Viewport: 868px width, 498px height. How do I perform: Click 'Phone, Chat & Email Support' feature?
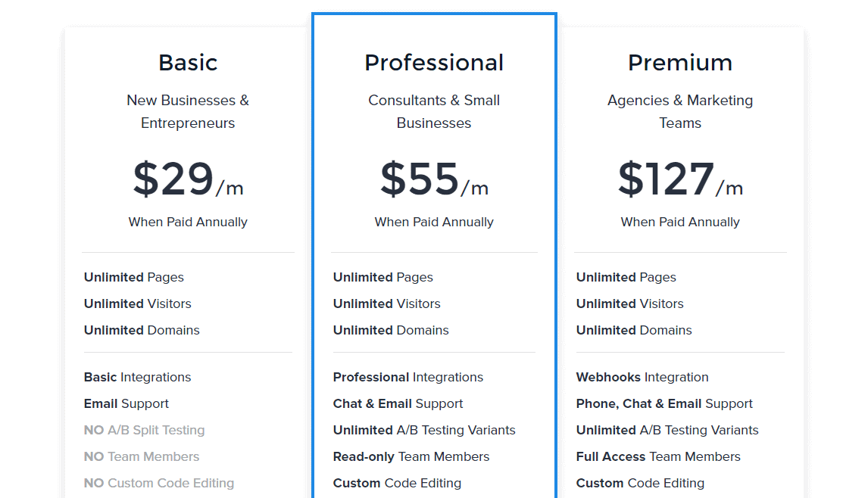point(664,403)
